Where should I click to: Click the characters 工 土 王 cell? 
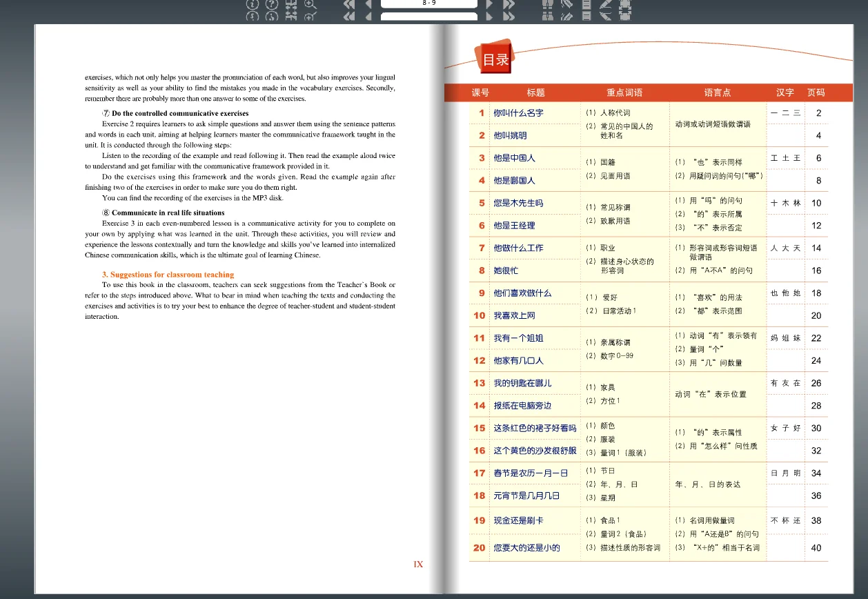pos(786,158)
